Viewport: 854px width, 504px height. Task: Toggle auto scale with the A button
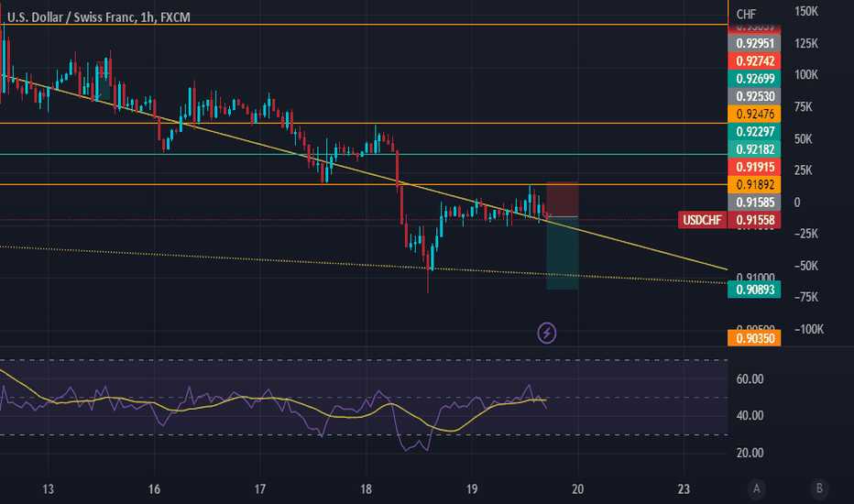coord(757,488)
